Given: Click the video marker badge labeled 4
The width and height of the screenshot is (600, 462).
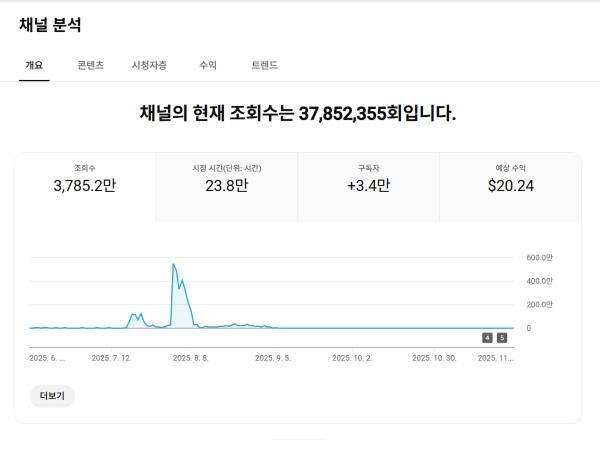Looking at the screenshot, I should click(x=487, y=338).
